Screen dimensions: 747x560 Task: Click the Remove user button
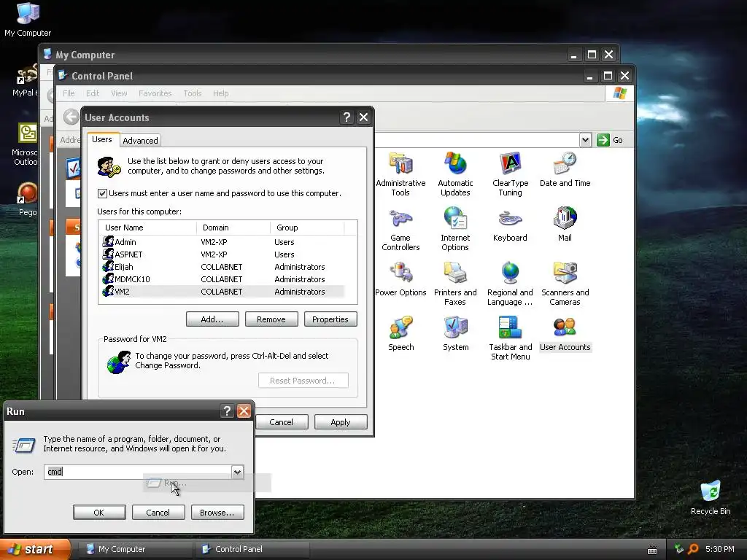(x=271, y=319)
